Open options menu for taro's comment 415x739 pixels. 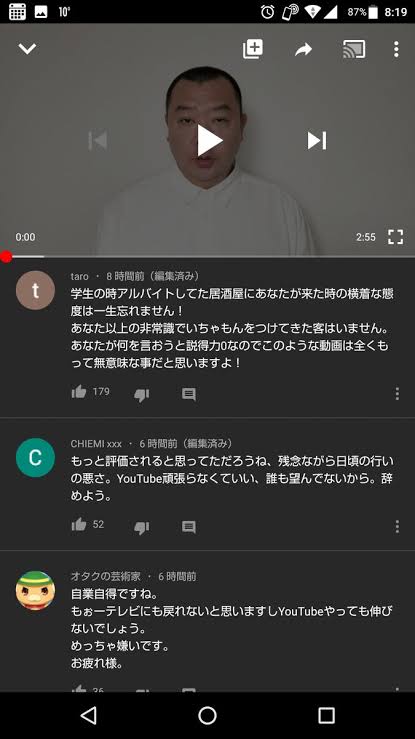397,394
